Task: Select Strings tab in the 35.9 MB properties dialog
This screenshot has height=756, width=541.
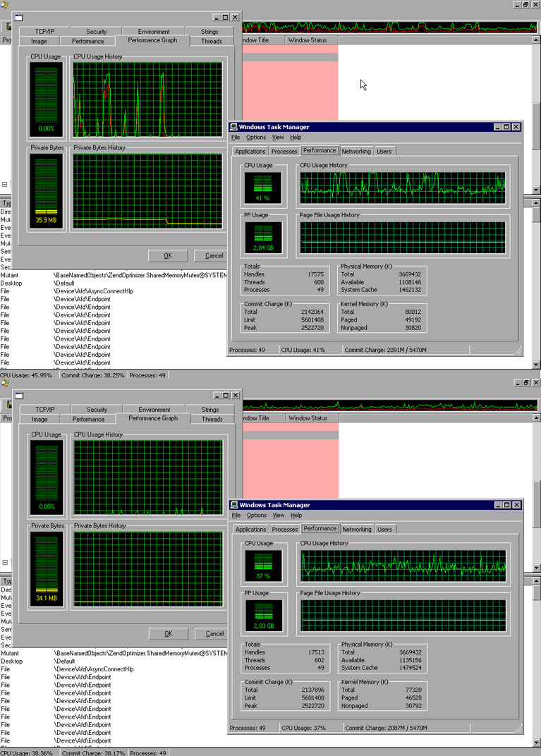Action: 209,31
